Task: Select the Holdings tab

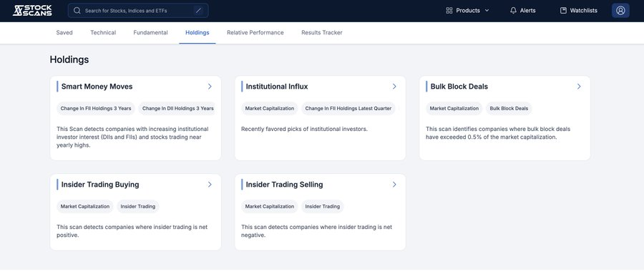Action: [x=197, y=33]
